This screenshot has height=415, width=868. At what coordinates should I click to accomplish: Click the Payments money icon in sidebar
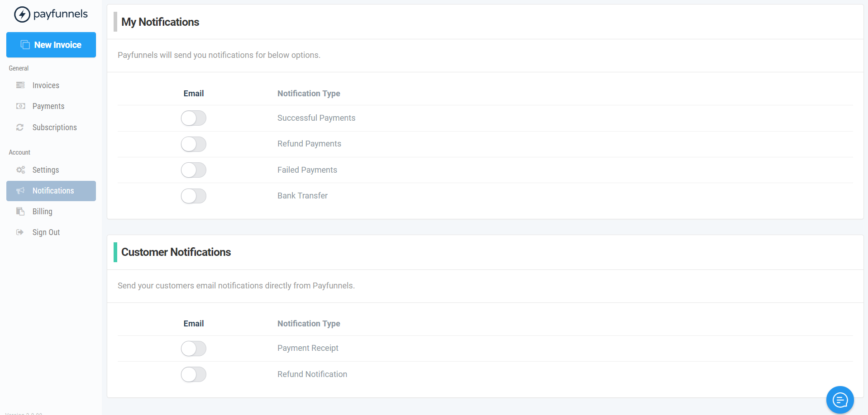20,106
